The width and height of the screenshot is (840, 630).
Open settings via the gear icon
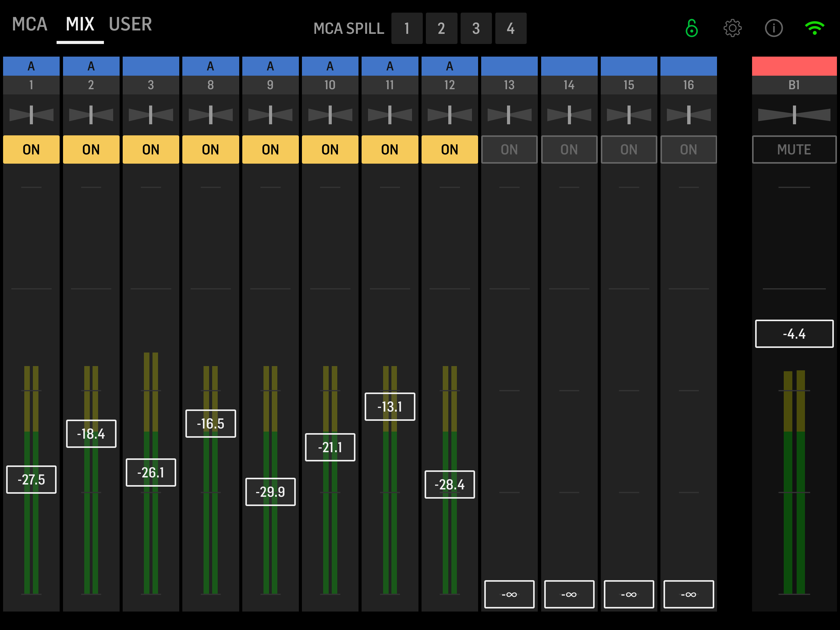[x=732, y=28]
